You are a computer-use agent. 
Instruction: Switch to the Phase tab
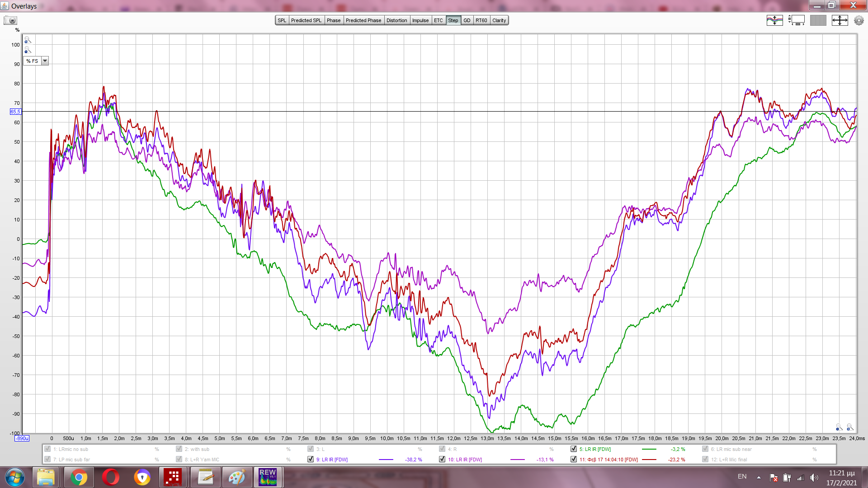[334, 20]
